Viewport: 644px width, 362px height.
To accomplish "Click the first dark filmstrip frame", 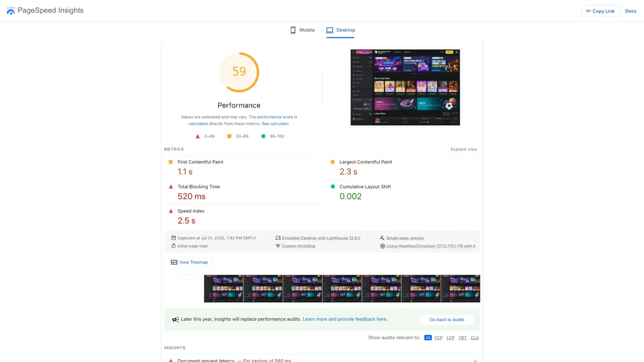I will click(224, 289).
